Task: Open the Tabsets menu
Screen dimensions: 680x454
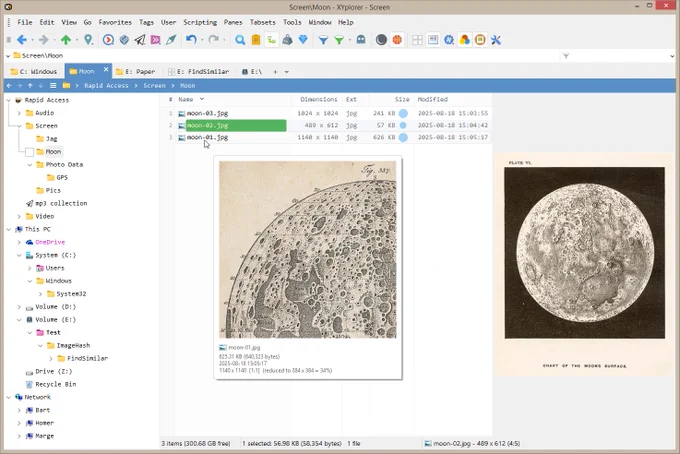Action: pos(262,22)
